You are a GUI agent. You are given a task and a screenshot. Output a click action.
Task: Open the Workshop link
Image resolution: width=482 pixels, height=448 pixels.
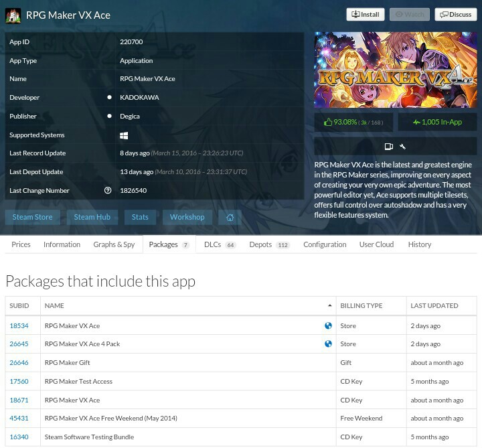(x=187, y=217)
